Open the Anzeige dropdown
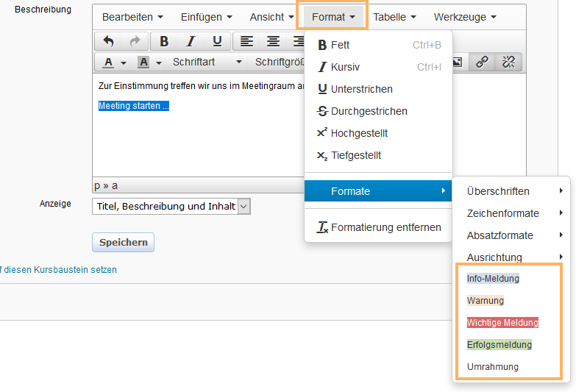The image size is (576, 392). coord(171,207)
